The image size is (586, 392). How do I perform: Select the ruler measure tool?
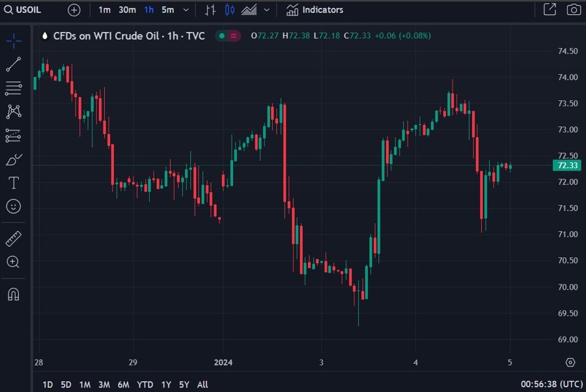[x=14, y=239]
